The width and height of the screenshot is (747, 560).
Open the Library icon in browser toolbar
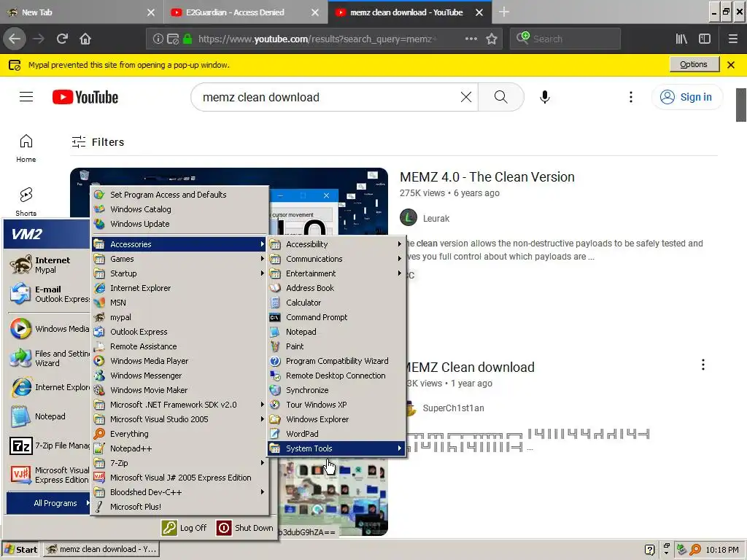[x=681, y=39]
